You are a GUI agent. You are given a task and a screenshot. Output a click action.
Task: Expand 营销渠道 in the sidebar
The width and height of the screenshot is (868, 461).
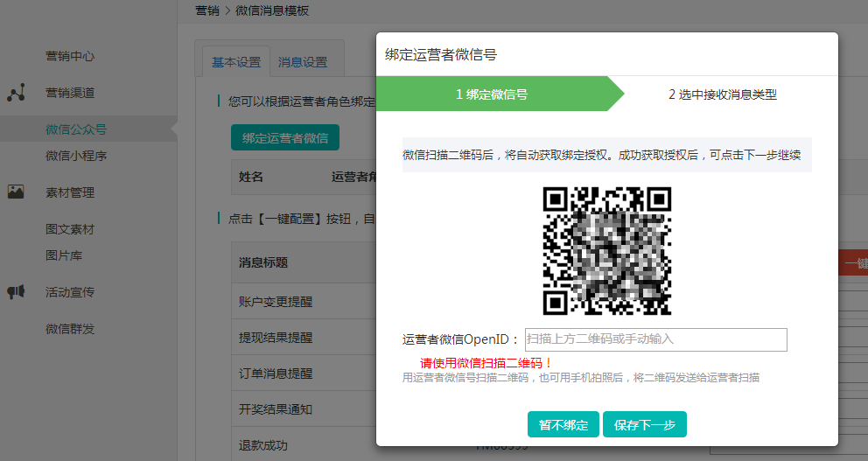pyautogui.click(x=70, y=93)
